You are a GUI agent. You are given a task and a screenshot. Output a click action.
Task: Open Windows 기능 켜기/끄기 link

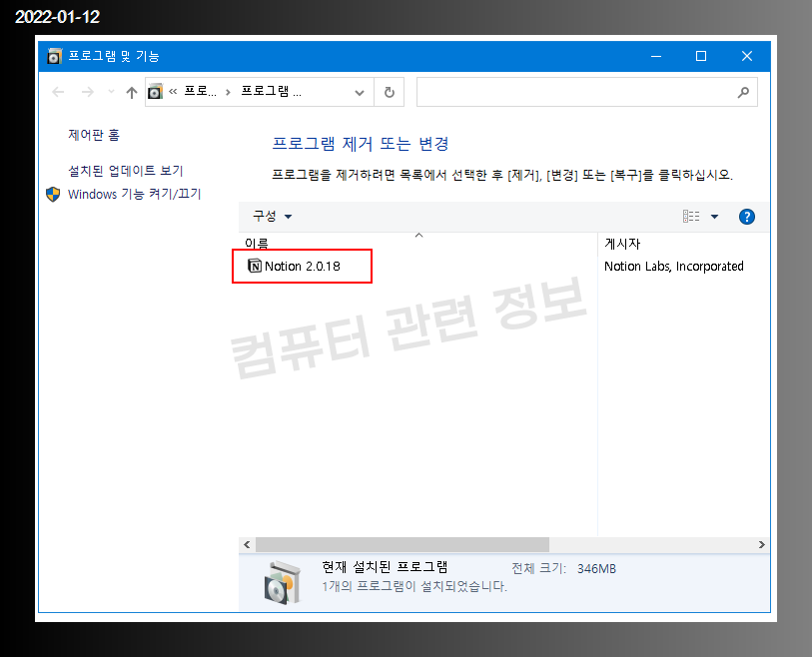(x=134, y=194)
